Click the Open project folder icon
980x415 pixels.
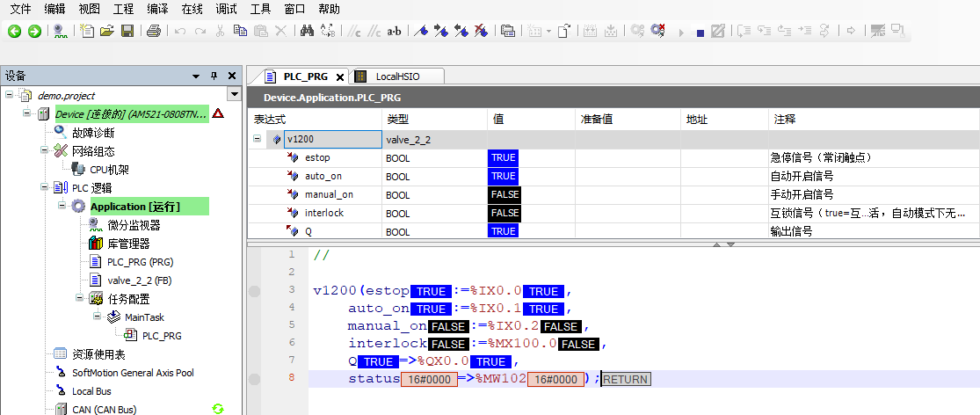tap(107, 31)
